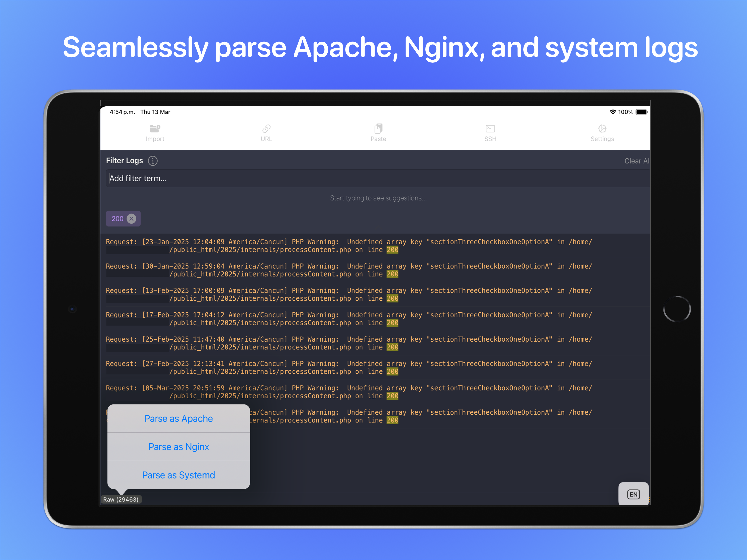Image resolution: width=747 pixels, height=560 pixels.
Task: Tap the battery status icon
Action: point(642,112)
